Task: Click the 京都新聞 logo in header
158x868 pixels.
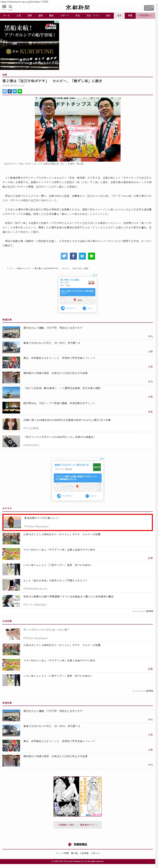Action: coord(78,7)
